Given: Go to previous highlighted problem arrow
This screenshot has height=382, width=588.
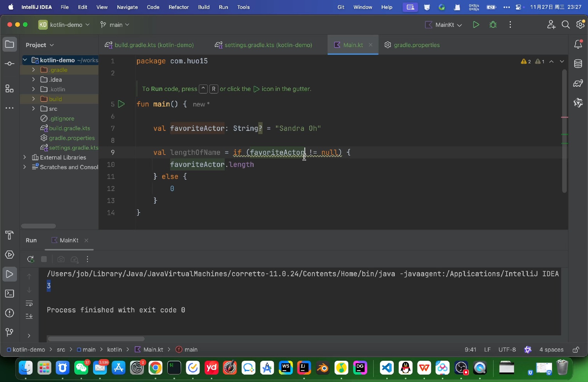Looking at the screenshot, I should tap(552, 62).
